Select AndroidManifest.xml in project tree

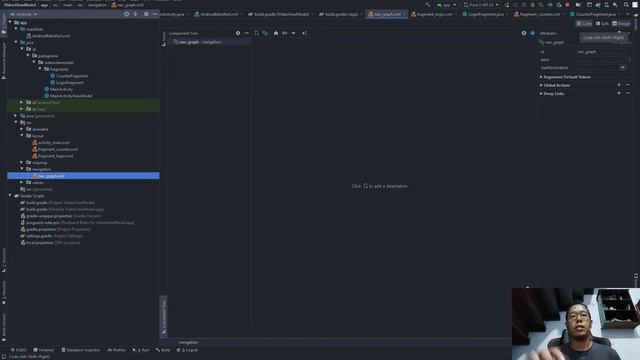pos(51,36)
